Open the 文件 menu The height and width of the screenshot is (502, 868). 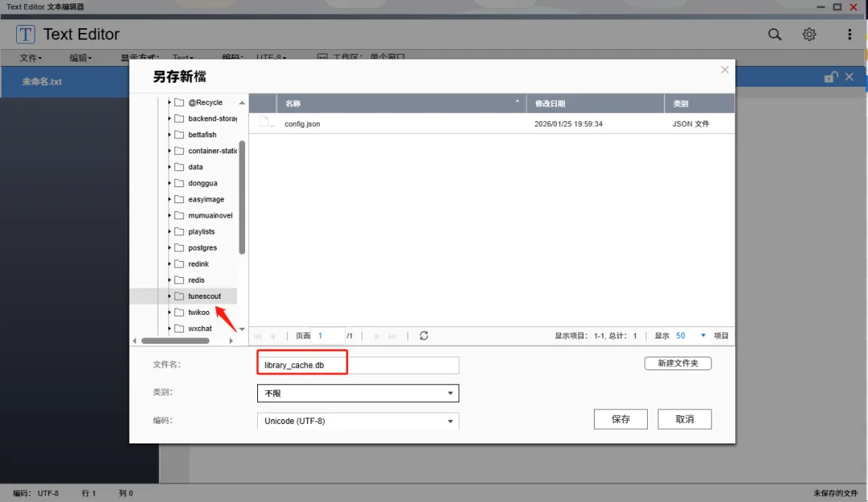click(31, 58)
